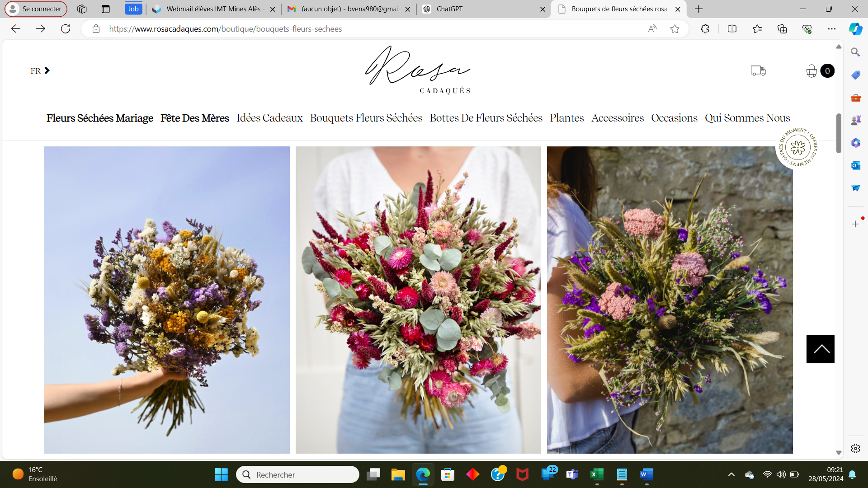This screenshot has width=868, height=488.
Task: Open Fleurs Séchées Mariage menu item
Action: point(99,118)
